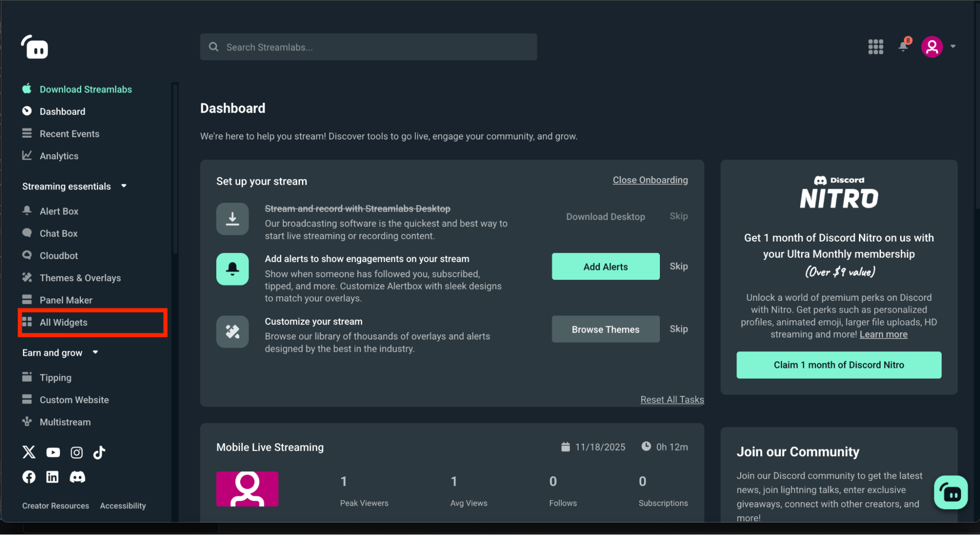Visit Streamlabs on TikTok
The height and width of the screenshot is (535, 980).
[x=100, y=452]
